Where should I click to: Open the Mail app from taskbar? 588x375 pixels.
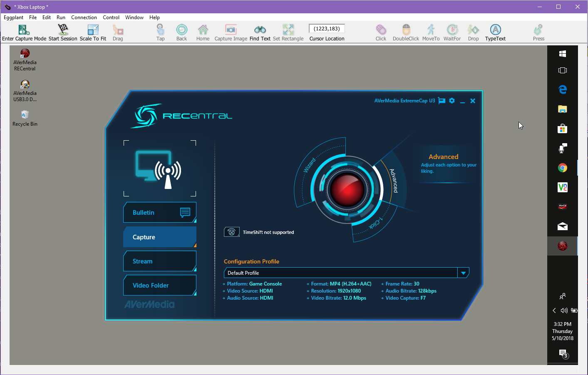563,226
